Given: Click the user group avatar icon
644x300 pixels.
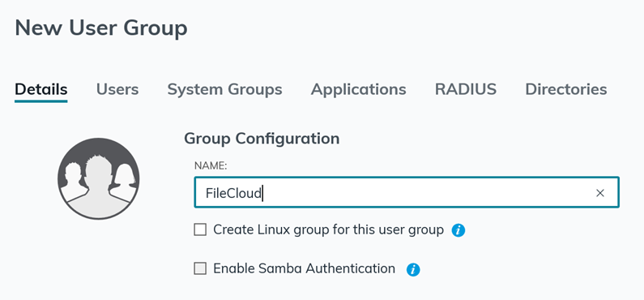Looking at the screenshot, I should tap(99, 178).
